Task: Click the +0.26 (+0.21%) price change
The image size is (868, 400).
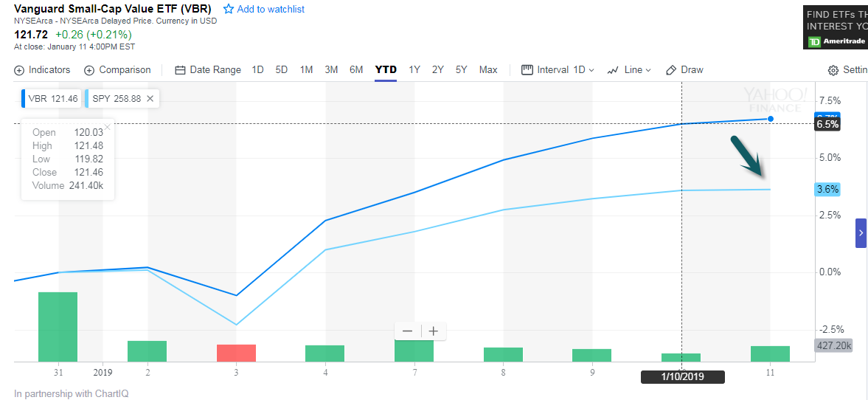Action: (x=94, y=35)
